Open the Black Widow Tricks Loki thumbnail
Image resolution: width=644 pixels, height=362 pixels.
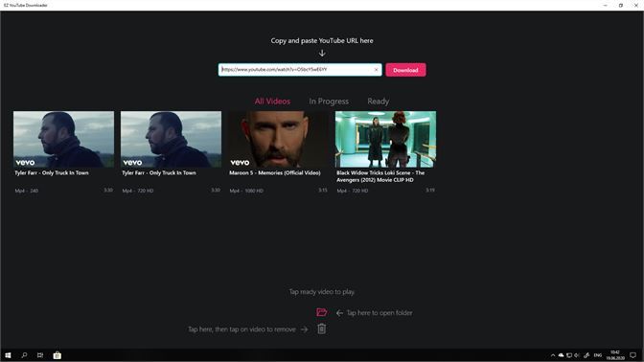click(x=385, y=139)
